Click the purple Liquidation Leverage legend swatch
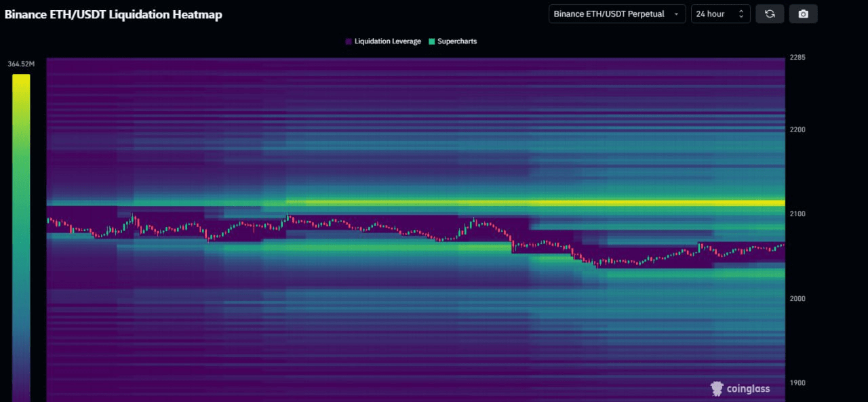The image size is (868, 402). tap(349, 41)
